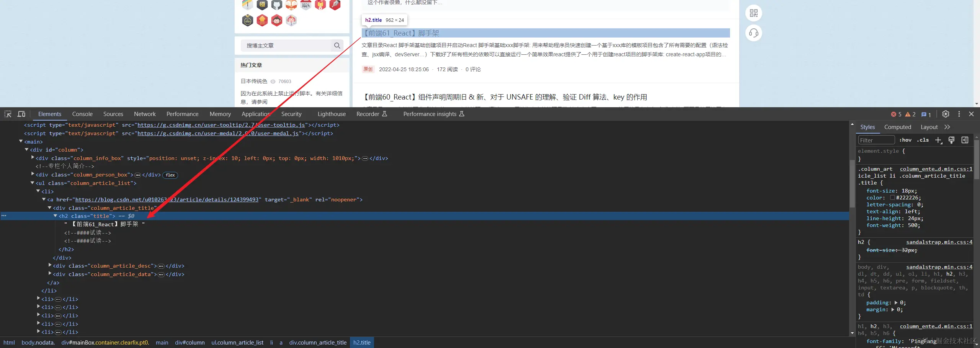This screenshot has height=348, width=980.
Task: Select body.nodata breadcrumb item
Action: [38, 343]
